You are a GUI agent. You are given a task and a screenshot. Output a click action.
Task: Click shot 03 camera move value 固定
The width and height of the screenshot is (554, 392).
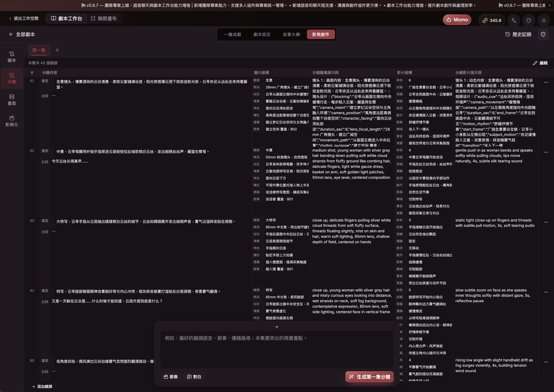412,241
